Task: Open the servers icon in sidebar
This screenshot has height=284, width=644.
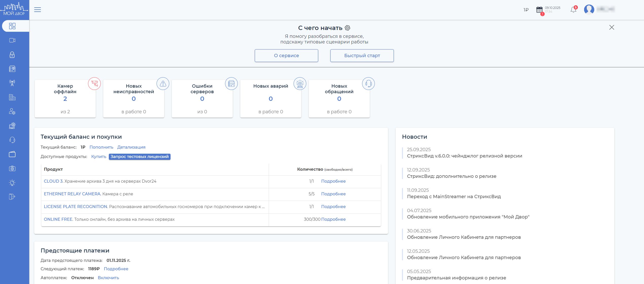Action: coord(12,69)
